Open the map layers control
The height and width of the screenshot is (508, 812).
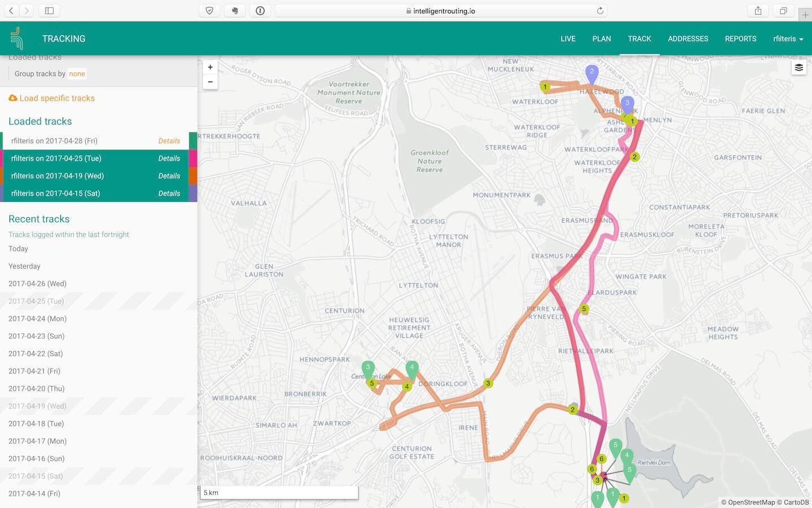(x=798, y=68)
